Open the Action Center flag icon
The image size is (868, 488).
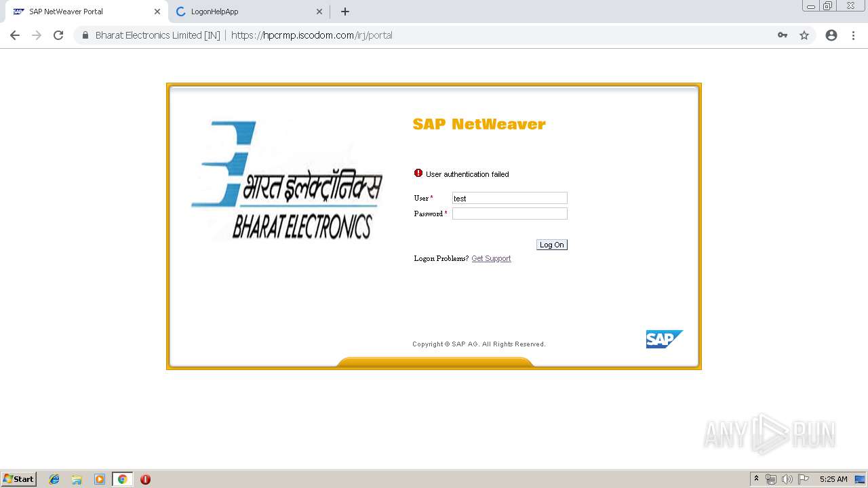[804, 479]
